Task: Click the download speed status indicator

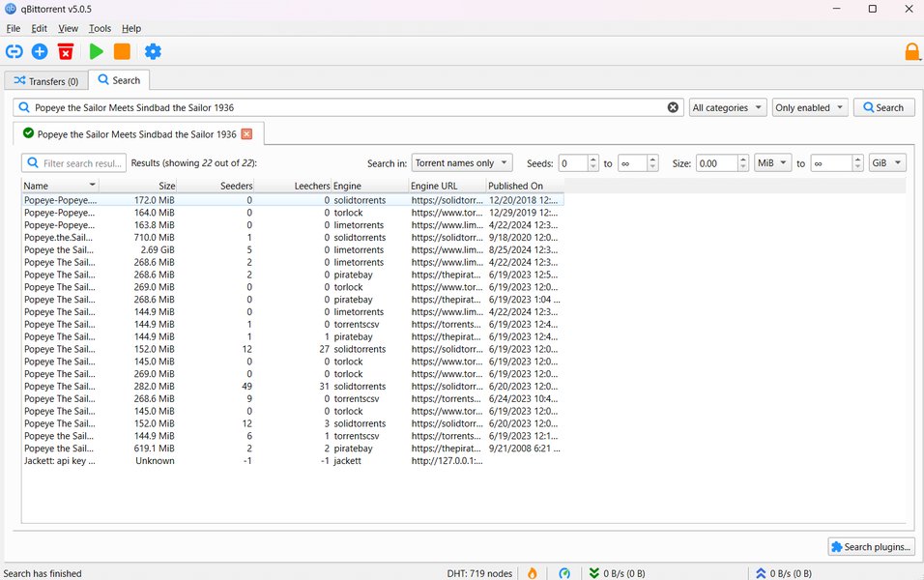Action: click(x=617, y=573)
